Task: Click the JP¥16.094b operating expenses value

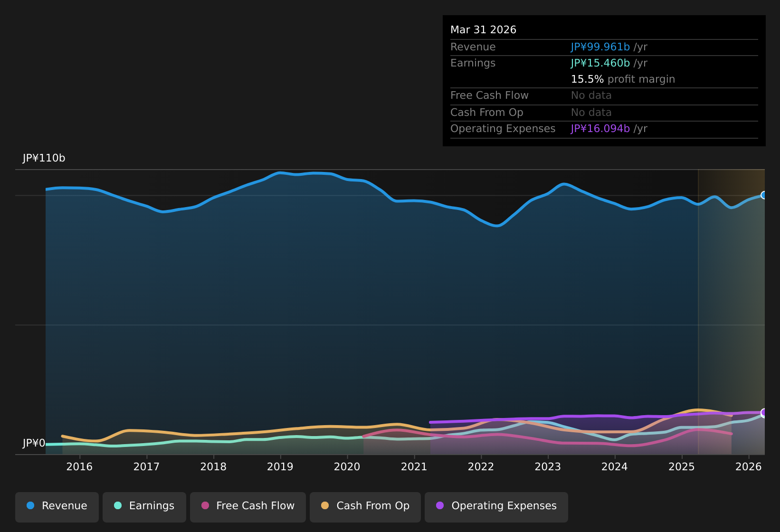Action: coord(600,128)
